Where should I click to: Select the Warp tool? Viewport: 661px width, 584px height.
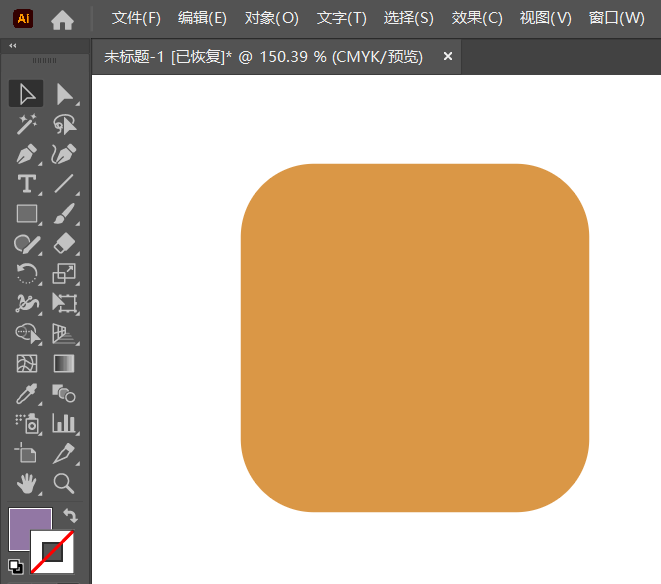point(26,304)
